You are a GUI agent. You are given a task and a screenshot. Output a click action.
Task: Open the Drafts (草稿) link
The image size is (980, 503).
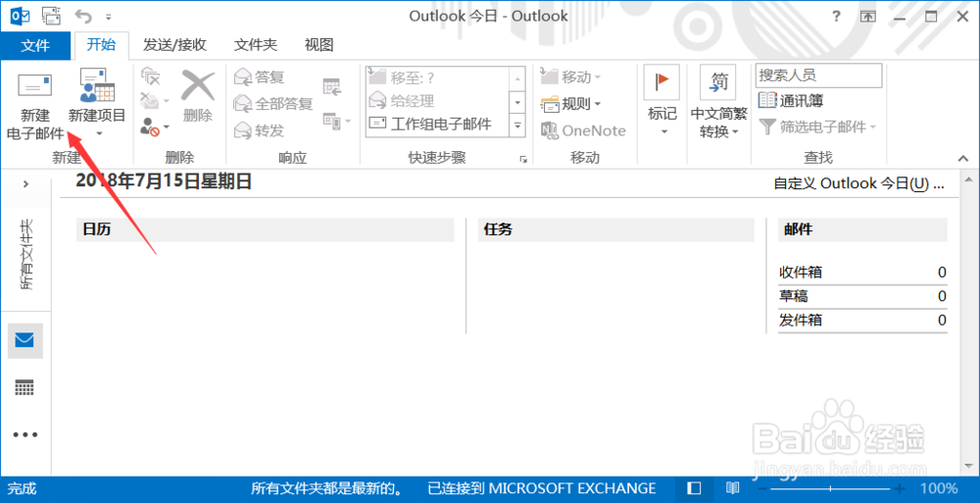click(x=793, y=296)
